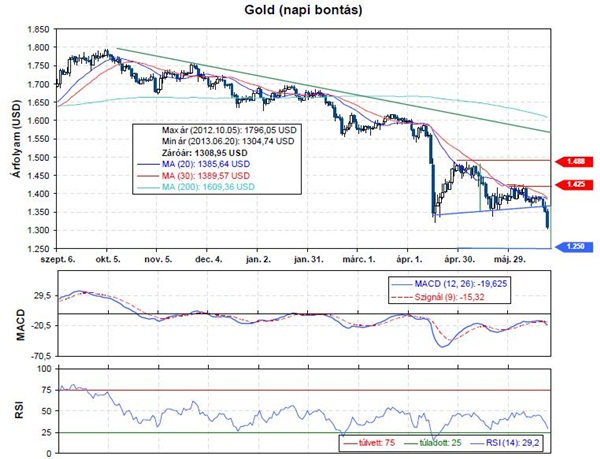Select the MA (30) legend entry
The height and width of the screenshot is (459, 600).
(x=207, y=175)
